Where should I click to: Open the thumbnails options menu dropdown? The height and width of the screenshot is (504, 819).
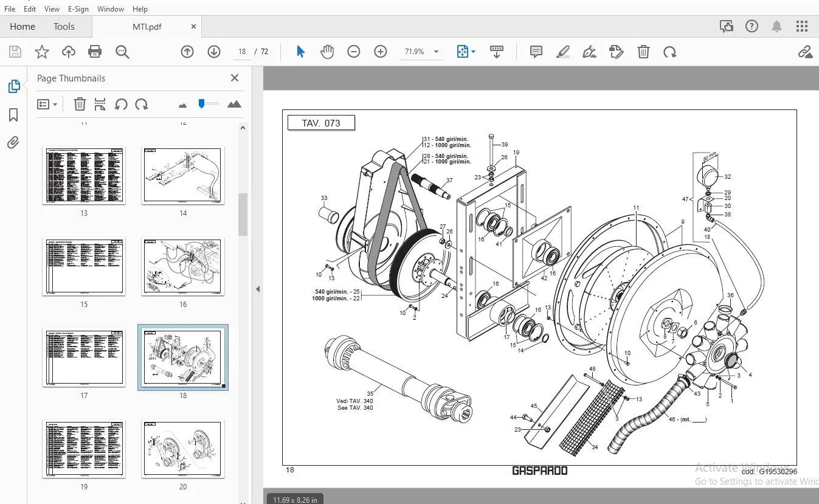47,105
